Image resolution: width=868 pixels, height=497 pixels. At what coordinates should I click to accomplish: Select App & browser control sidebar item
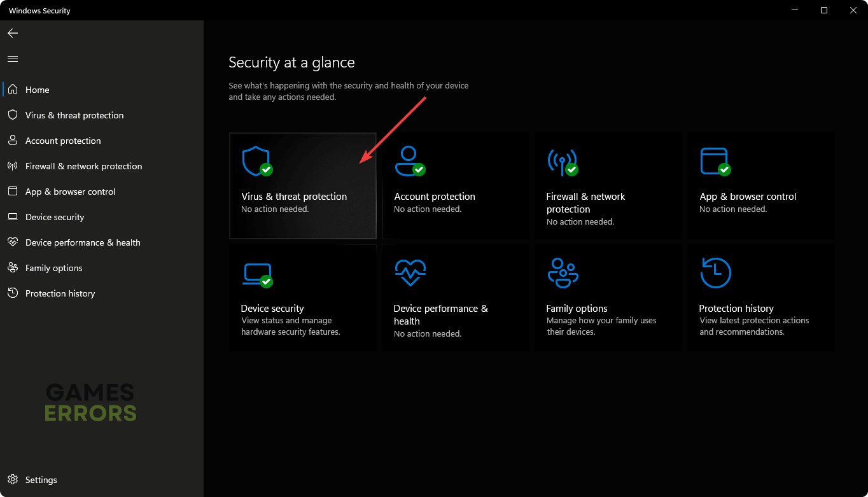(70, 192)
